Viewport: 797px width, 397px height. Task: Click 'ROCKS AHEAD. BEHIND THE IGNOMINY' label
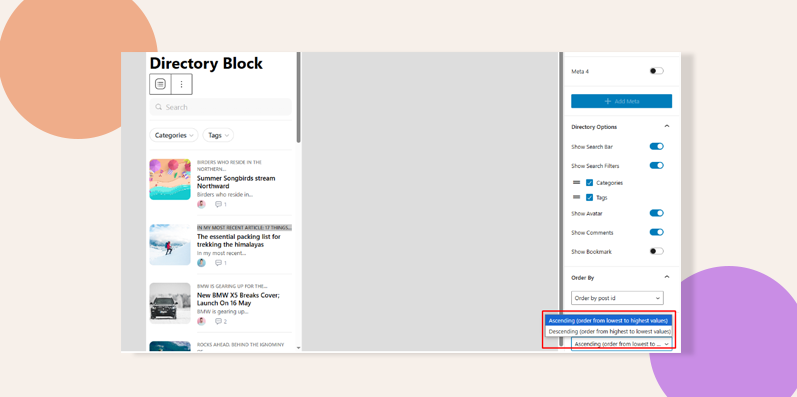pyautogui.click(x=241, y=345)
